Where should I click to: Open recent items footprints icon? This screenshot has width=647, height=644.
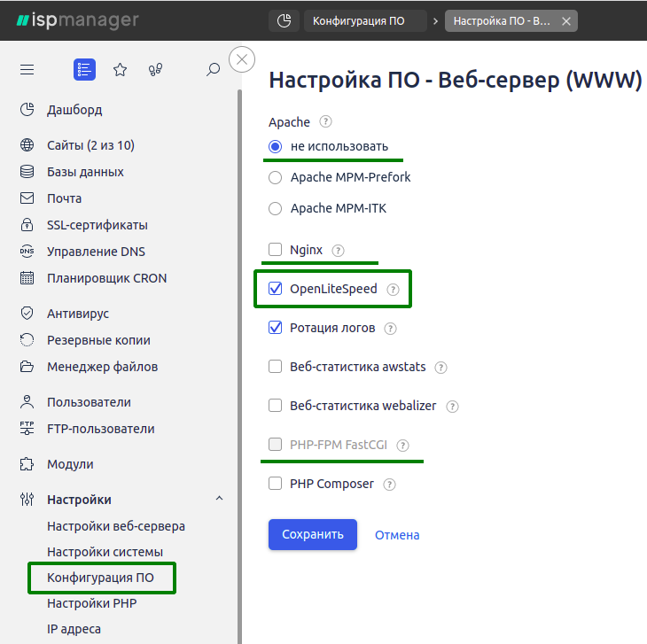(x=155, y=69)
